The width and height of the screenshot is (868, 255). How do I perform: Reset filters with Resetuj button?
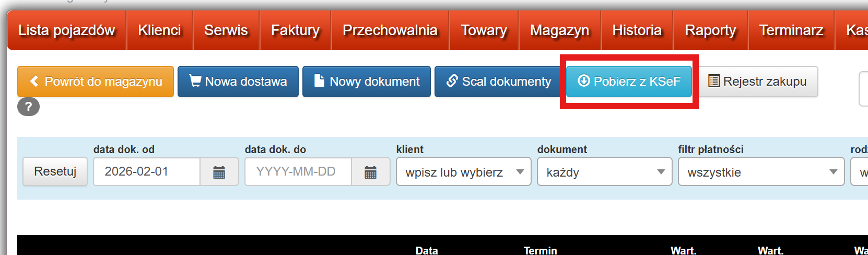click(x=55, y=172)
